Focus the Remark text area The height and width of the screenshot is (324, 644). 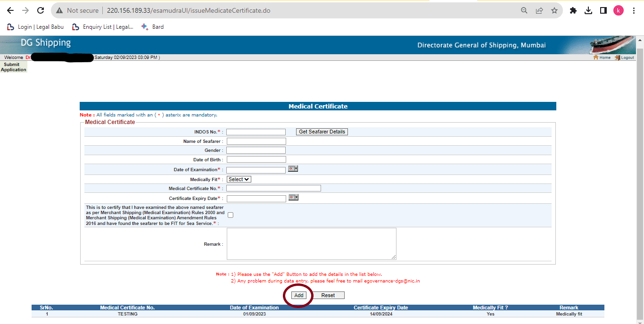pos(311,243)
